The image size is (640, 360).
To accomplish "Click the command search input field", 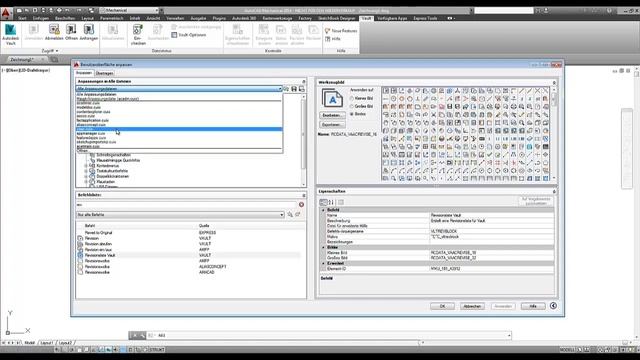I will [187, 204].
